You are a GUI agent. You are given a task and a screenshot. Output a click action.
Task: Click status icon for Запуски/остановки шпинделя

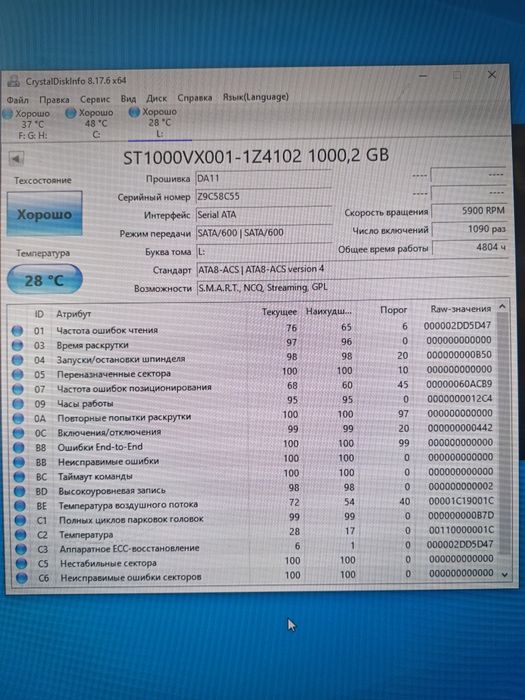pyautogui.click(x=17, y=360)
